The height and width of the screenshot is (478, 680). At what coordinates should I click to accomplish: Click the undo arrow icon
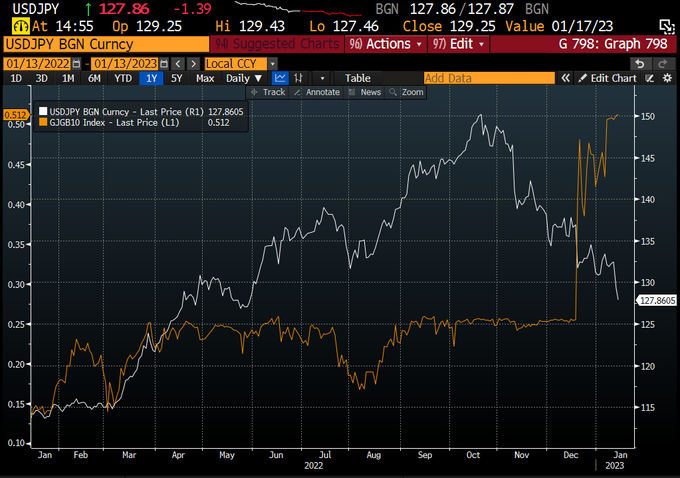click(x=640, y=64)
